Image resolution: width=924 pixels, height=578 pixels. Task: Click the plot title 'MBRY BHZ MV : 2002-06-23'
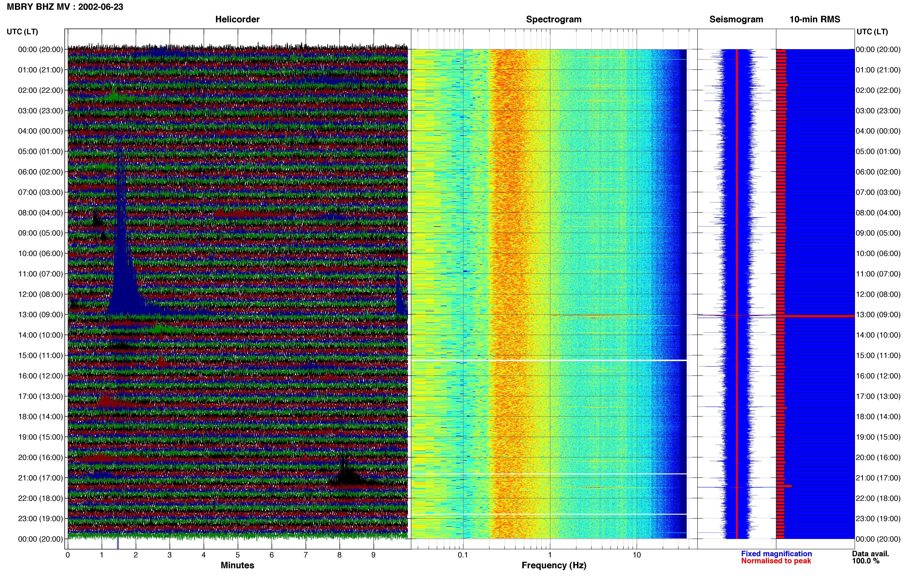[65, 6]
